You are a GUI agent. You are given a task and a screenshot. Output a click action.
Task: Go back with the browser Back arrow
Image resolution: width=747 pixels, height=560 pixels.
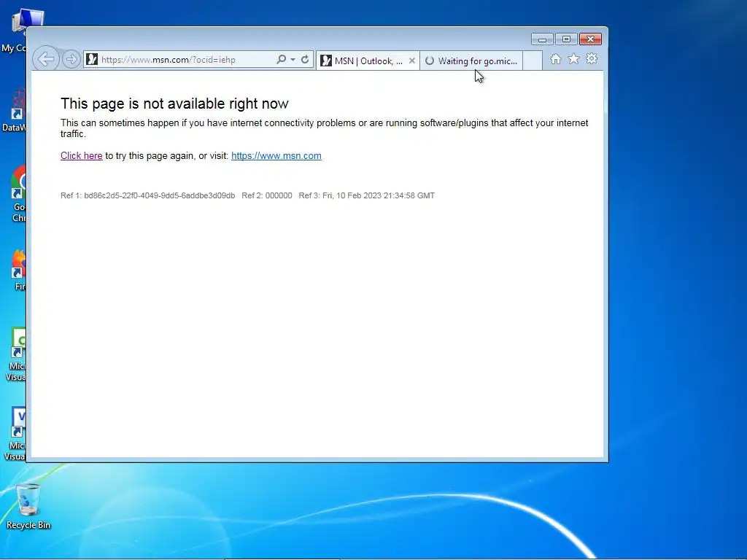46,60
